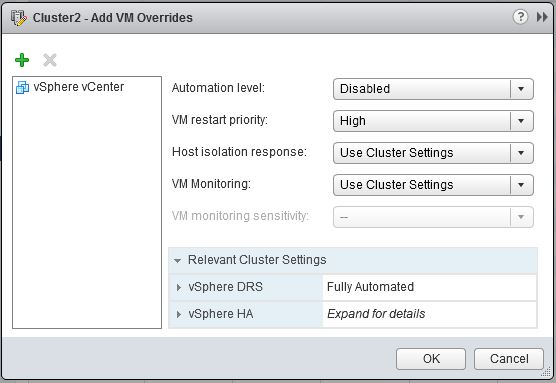Click the OK button
Image resolution: width=556 pixels, height=383 pixels.
[431, 359]
